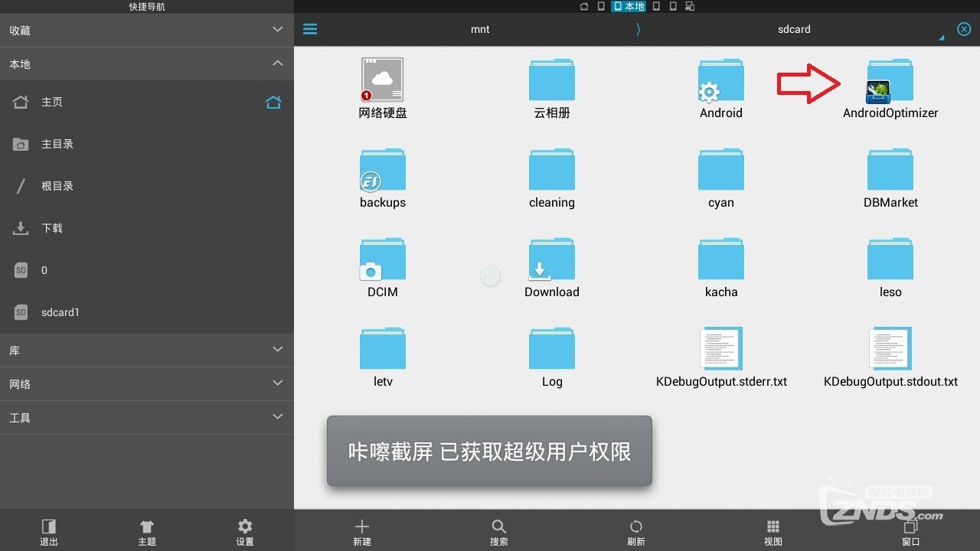Go to 根目录 root directory

[147, 186]
